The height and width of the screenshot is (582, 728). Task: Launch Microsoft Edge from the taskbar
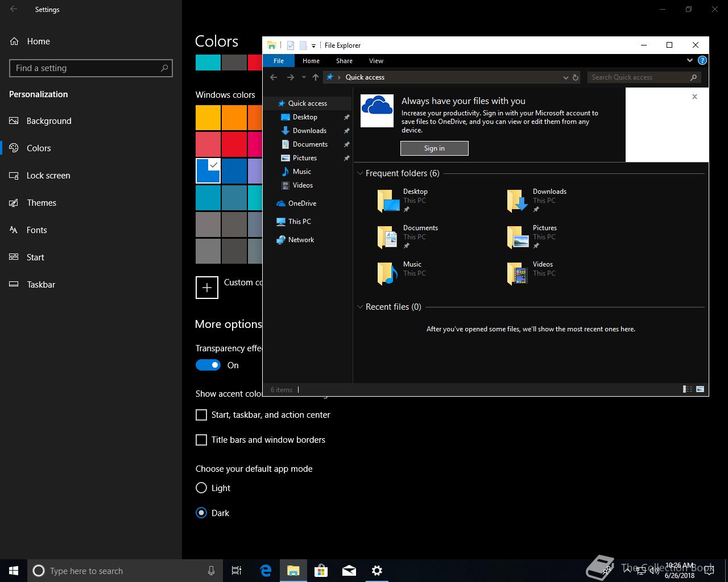coord(266,571)
